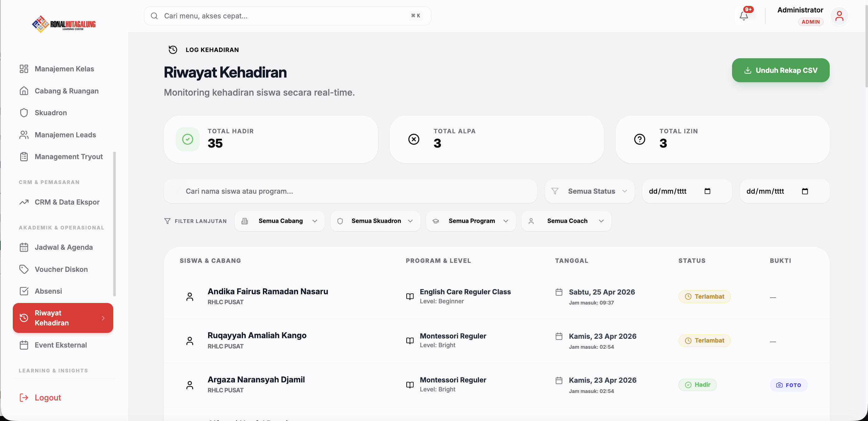Click Logout link in the sidebar

click(x=48, y=397)
